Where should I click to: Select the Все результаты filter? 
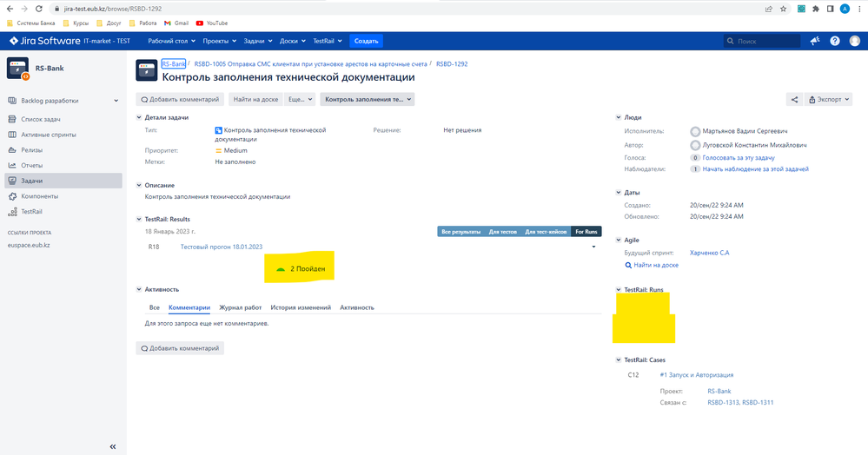pos(461,232)
